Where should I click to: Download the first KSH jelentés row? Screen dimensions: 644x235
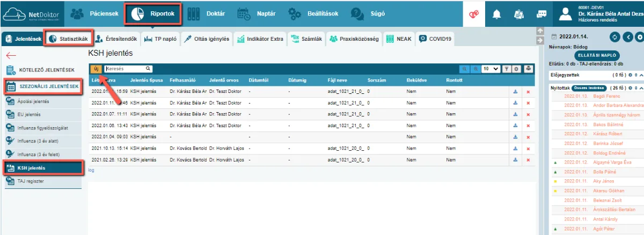point(515,91)
